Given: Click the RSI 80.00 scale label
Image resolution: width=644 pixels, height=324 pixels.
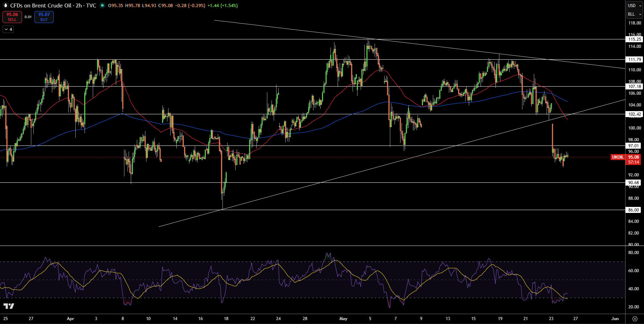Looking at the screenshot, I should [634, 253].
